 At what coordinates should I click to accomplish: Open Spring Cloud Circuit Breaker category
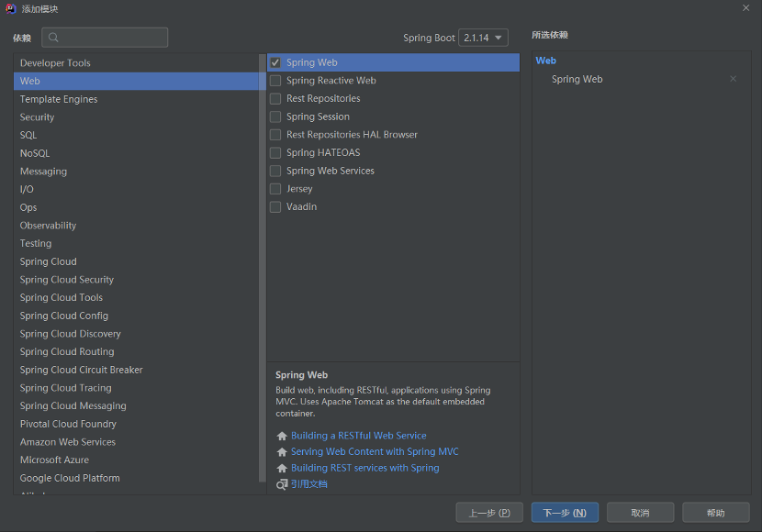coord(137,370)
